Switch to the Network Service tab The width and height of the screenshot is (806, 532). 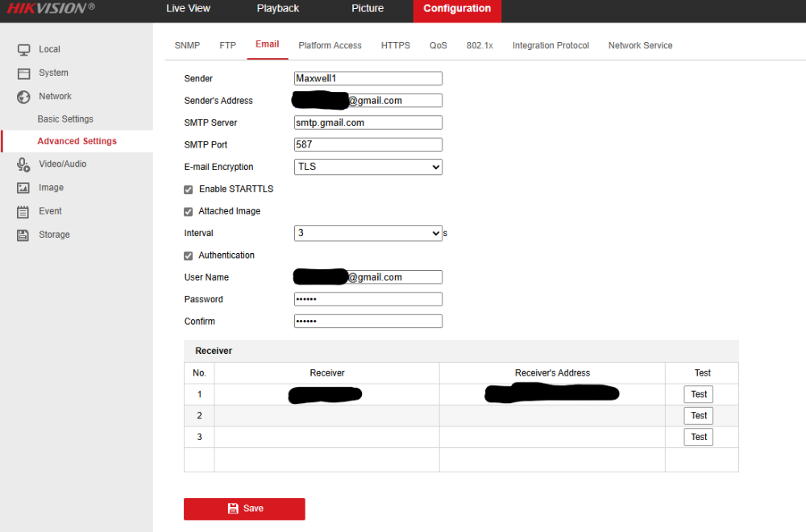coord(640,45)
